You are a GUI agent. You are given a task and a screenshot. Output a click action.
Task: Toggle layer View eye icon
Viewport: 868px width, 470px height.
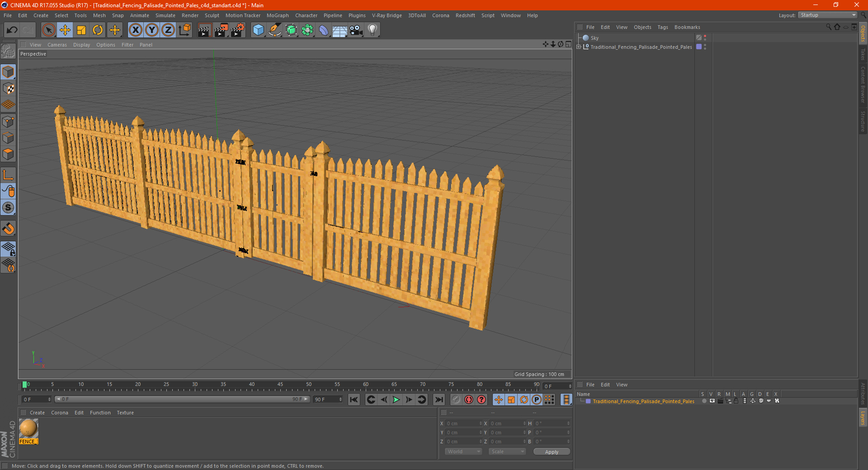(712, 401)
